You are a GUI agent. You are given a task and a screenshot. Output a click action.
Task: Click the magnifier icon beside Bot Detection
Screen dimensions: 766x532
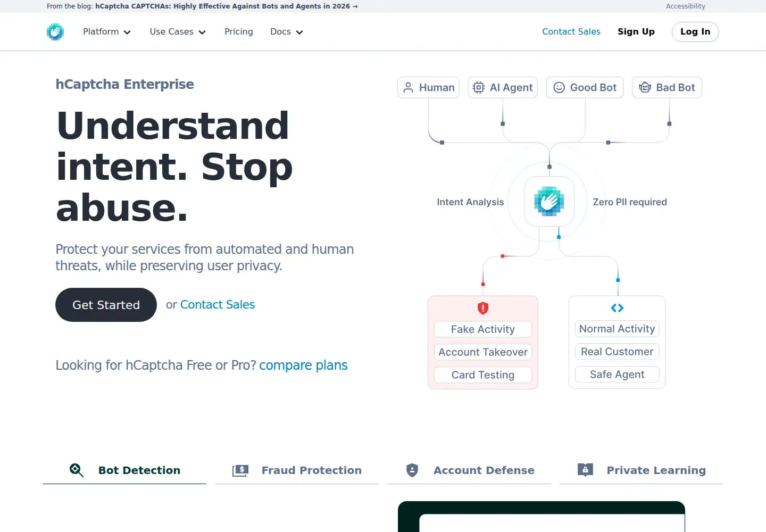(x=77, y=470)
